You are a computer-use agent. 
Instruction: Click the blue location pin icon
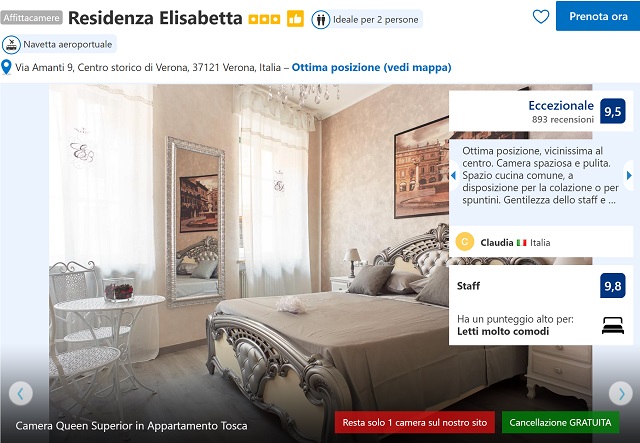[6, 67]
